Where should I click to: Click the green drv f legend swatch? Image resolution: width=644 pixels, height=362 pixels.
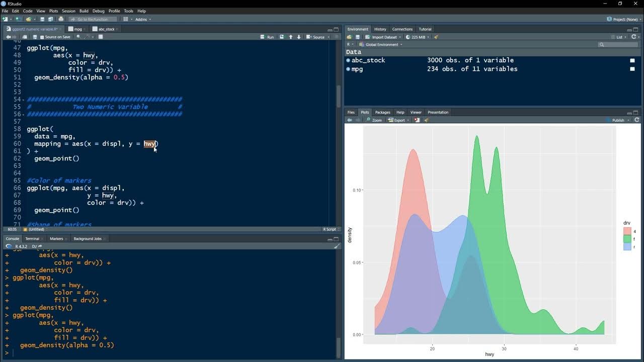tap(627, 239)
